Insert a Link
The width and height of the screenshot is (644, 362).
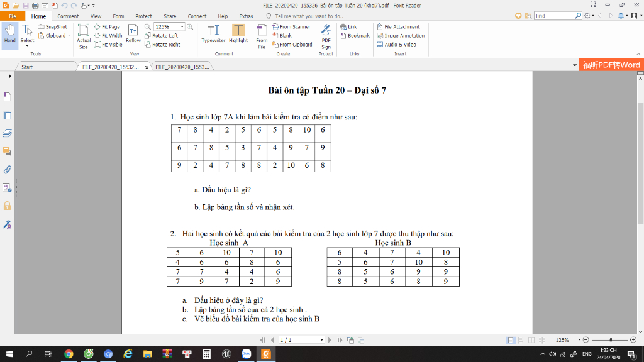[348, 26]
